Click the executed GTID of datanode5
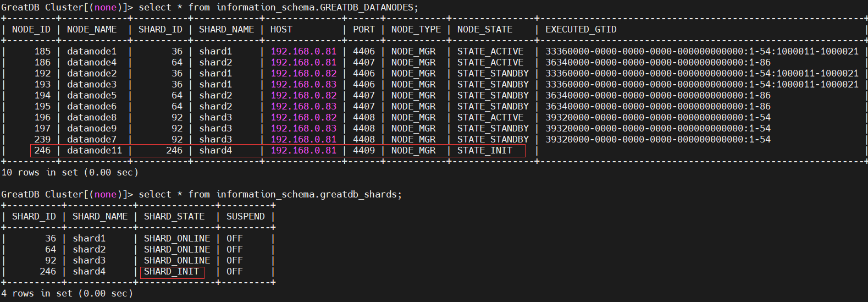Image resolution: width=868 pixels, height=302 pixels. [658, 96]
